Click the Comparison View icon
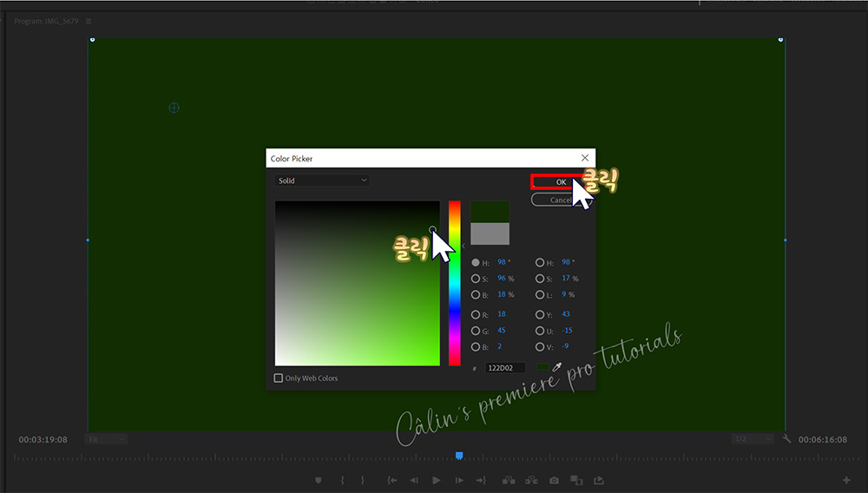This screenshot has width=868, height=493. [x=576, y=480]
